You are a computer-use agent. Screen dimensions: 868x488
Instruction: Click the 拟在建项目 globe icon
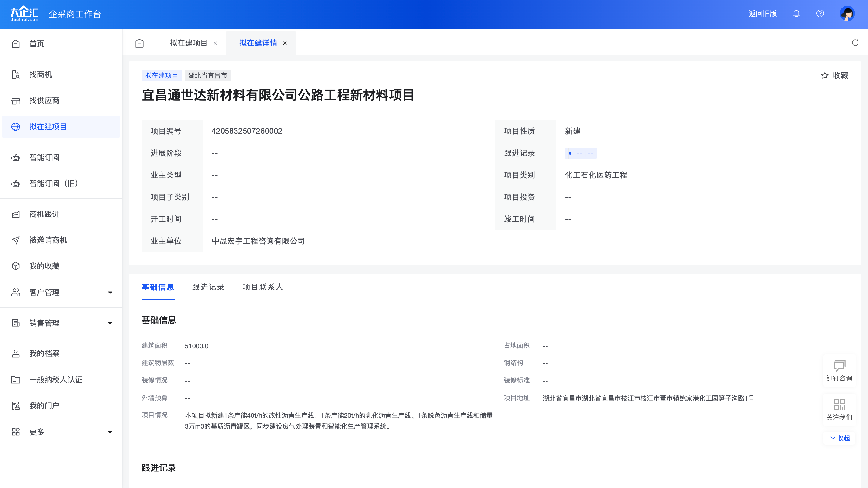15,126
